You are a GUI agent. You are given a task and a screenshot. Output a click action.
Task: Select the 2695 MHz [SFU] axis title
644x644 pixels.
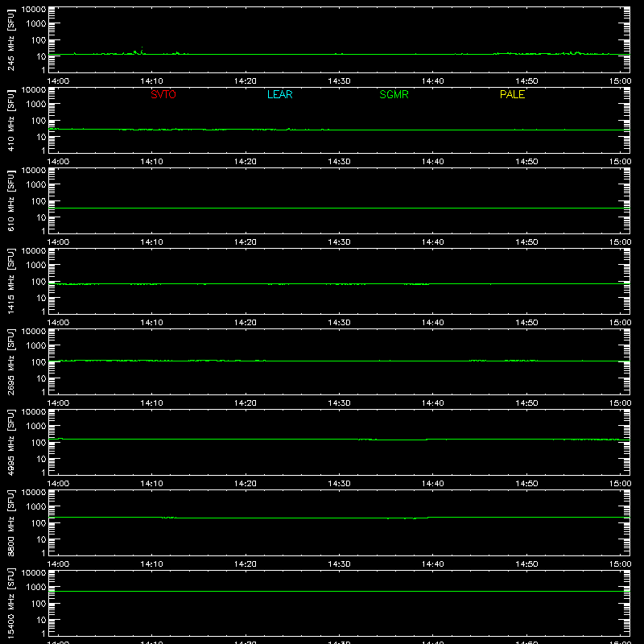tap(11, 361)
